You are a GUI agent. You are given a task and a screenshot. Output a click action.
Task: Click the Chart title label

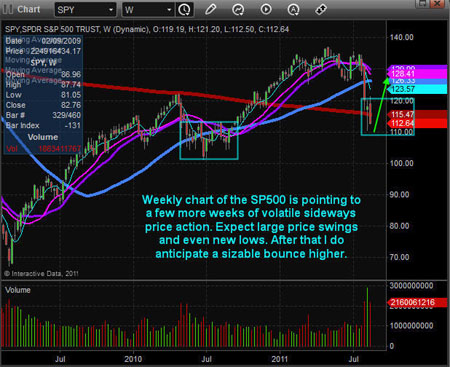tap(29, 9)
